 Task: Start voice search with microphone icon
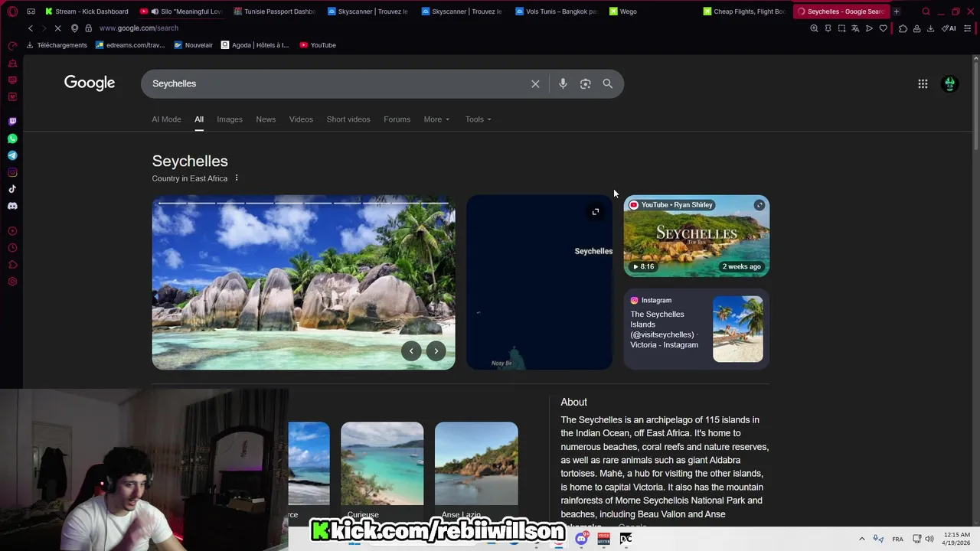pyautogui.click(x=563, y=84)
